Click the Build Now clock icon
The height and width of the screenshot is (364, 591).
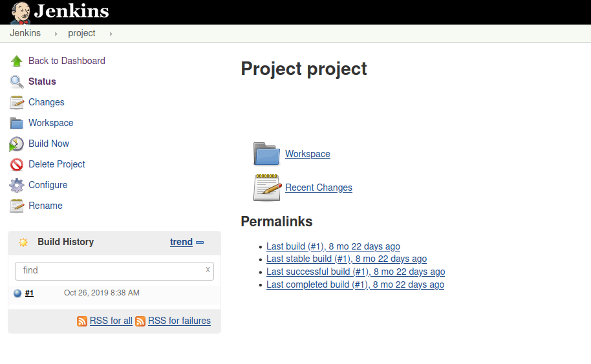click(17, 144)
